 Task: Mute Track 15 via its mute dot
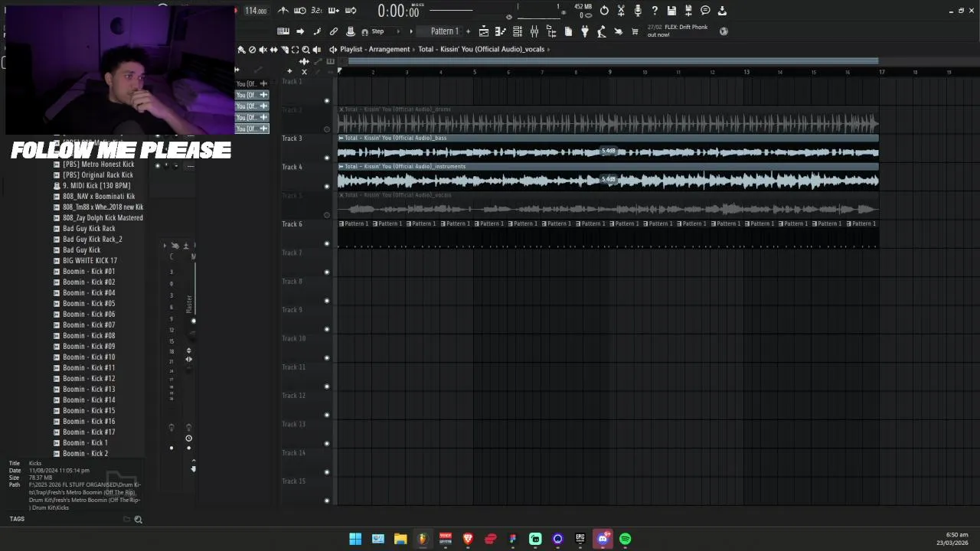click(x=327, y=500)
